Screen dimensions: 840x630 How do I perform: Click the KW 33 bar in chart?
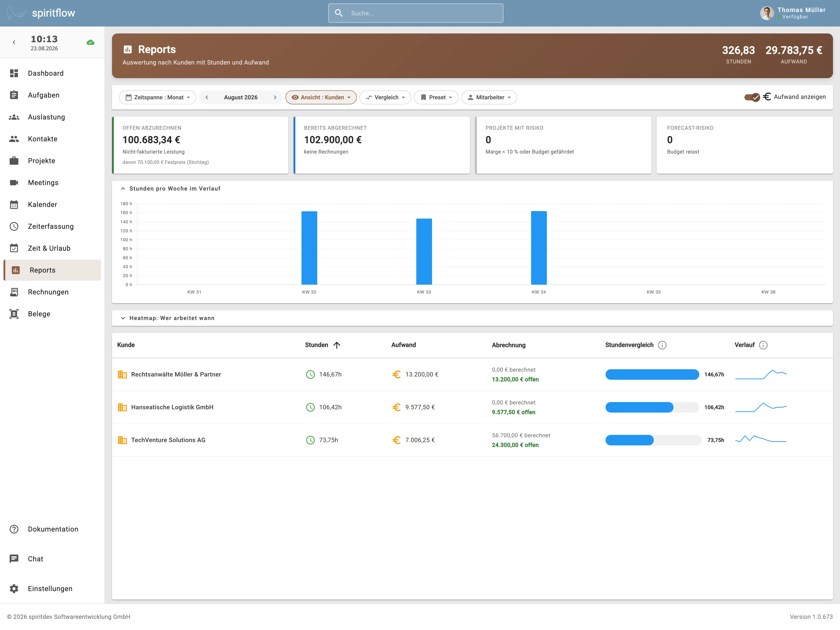[x=424, y=252]
